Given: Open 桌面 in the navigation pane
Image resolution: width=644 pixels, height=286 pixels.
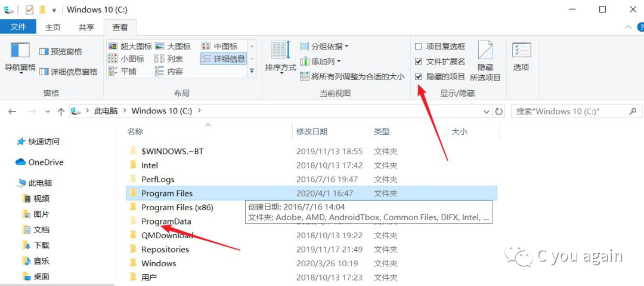Looking at the screenshot, I should click(36, 276).
